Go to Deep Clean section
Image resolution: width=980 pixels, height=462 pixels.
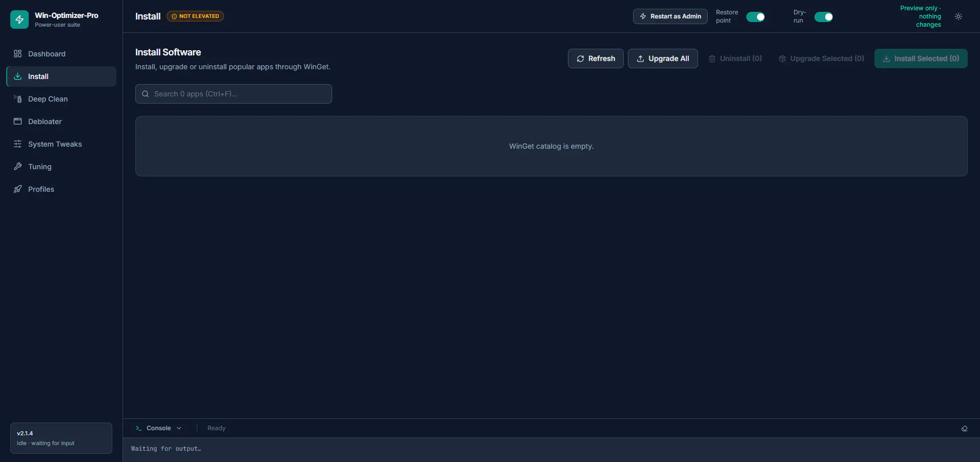pos(61,99)
